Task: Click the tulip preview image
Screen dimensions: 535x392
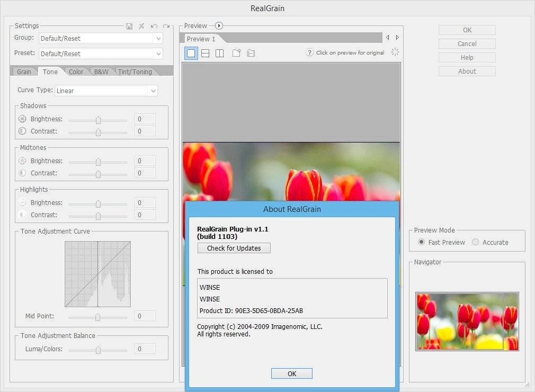Action: [x=291, y=172]
